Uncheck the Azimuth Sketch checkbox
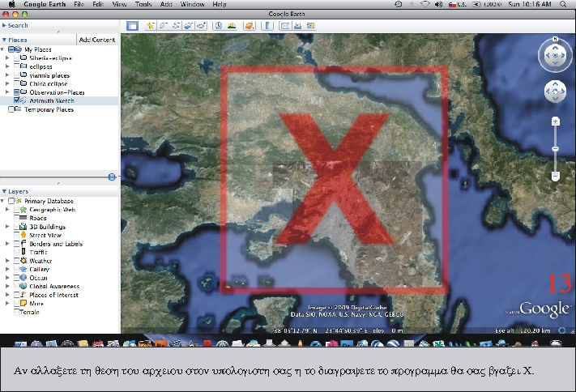Image resolution: width=576 pixels, height=392 pixels. (16, 100)
